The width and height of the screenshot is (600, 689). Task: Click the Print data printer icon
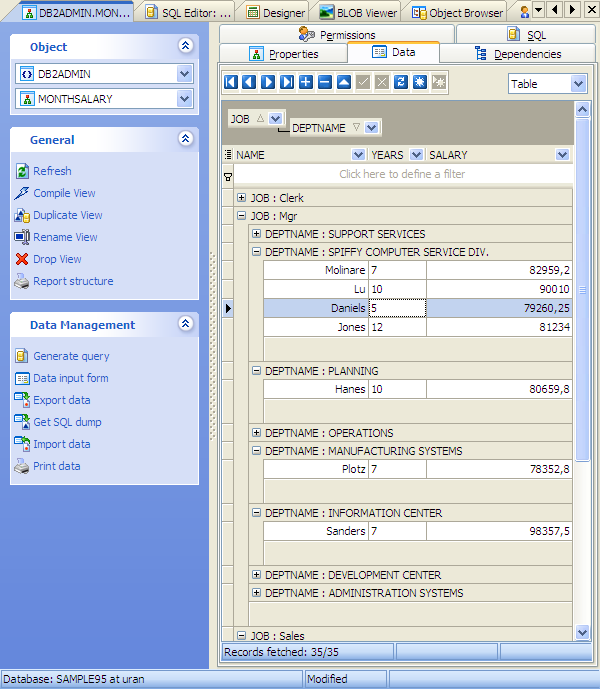tap(22, 466)
